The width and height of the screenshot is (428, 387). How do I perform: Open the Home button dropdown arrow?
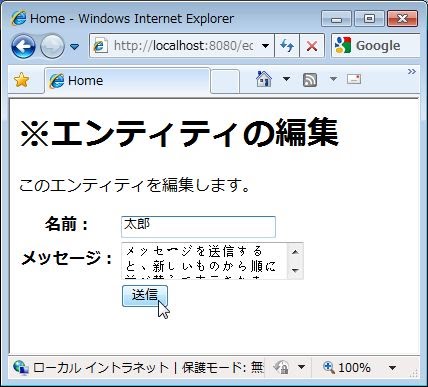click(286, 79)
